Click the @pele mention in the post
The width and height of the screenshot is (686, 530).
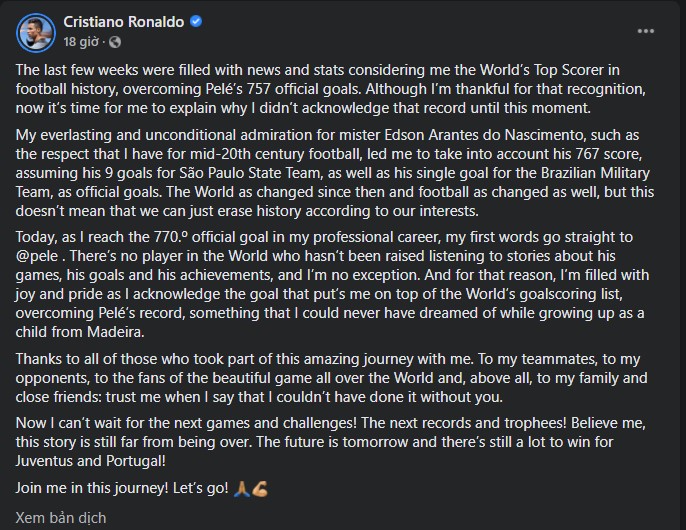(x=37, y=256)
